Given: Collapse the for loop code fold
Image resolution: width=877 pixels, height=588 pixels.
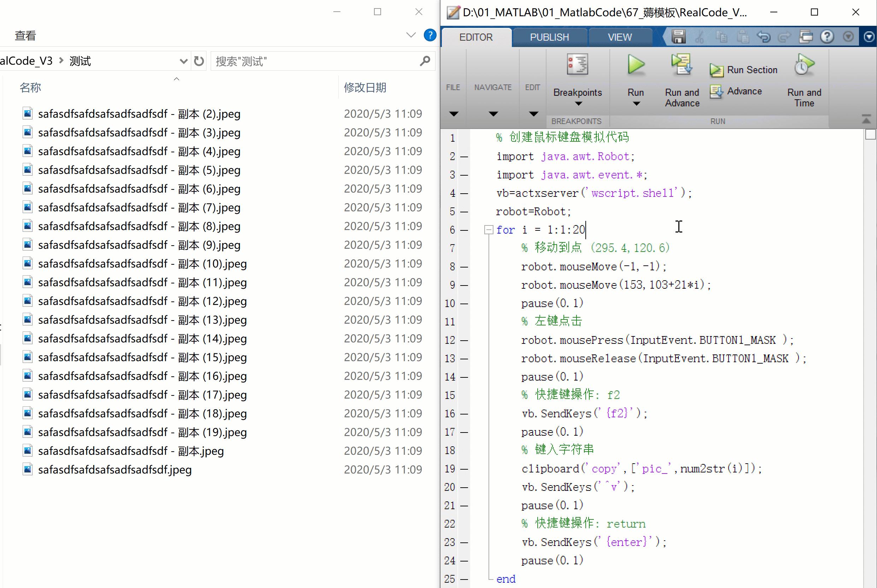Looking at the screenshot, I should click(489, 229).
